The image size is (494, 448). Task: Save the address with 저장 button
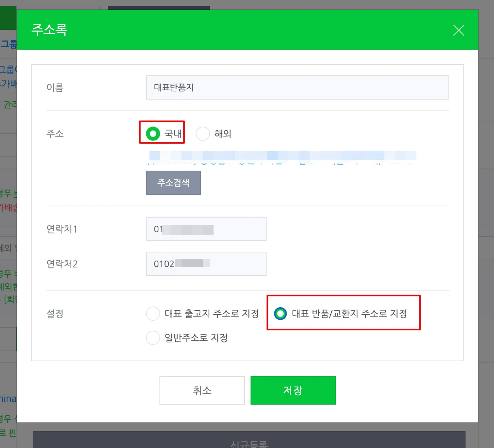coord(293,390)
